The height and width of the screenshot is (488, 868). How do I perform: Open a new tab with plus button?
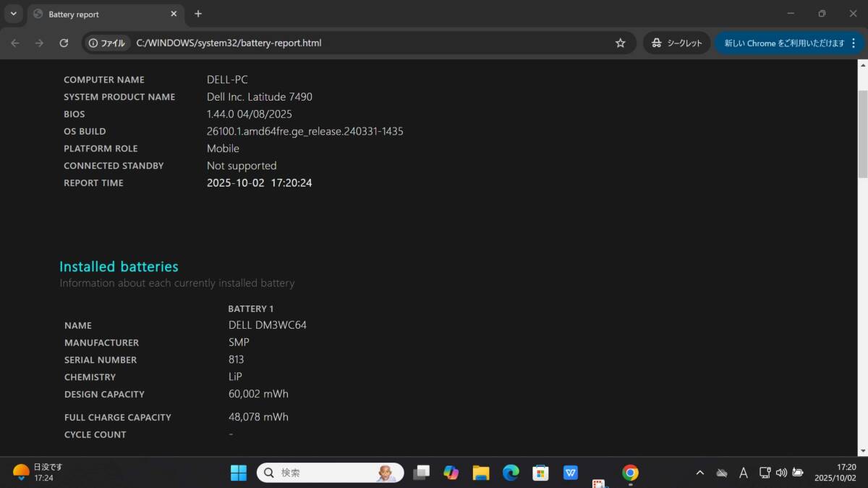[198, 14]
